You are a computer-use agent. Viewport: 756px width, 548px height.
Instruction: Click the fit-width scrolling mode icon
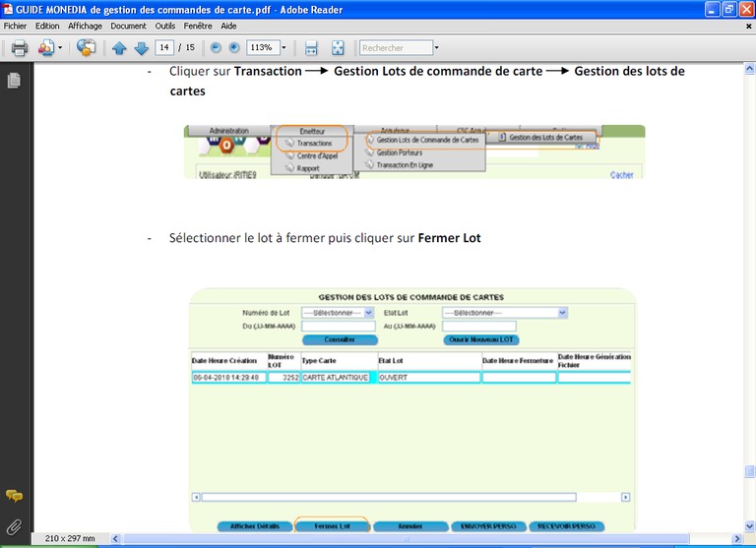311,48
